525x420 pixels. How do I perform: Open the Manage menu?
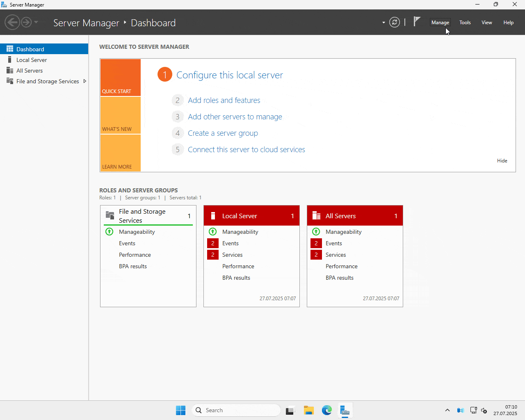pos(440,23)
